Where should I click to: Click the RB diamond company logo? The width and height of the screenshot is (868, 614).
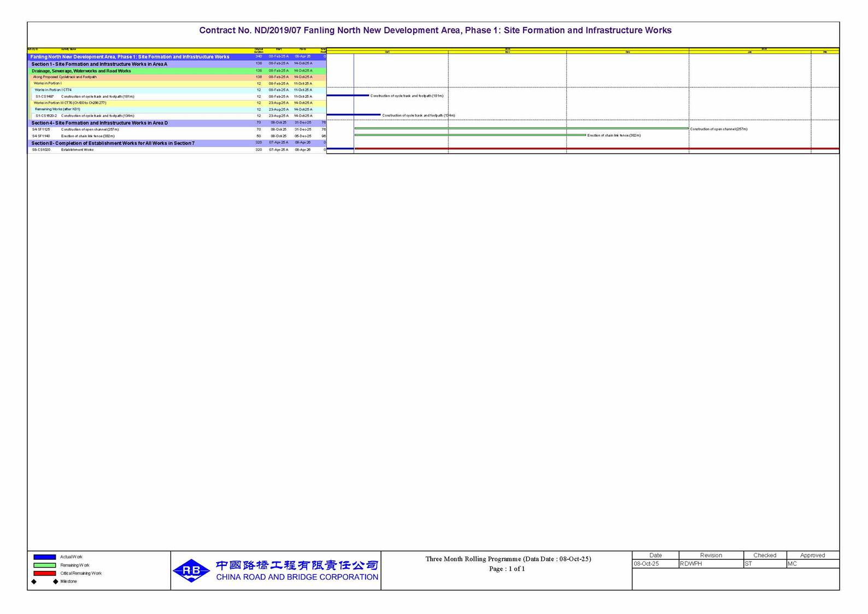[191, 570]
